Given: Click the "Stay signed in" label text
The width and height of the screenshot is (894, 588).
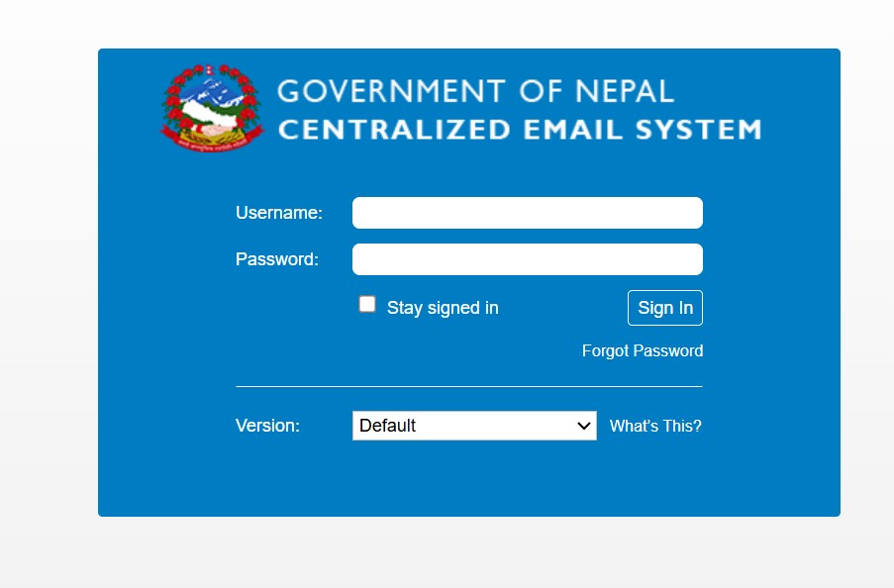Looking at the screenshot, I should [443, 308].
